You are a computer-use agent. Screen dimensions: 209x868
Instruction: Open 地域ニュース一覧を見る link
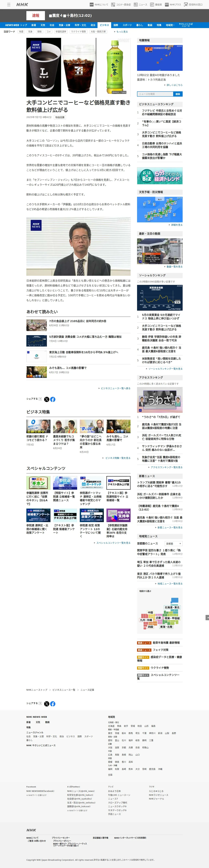click(x=170, y=584)
